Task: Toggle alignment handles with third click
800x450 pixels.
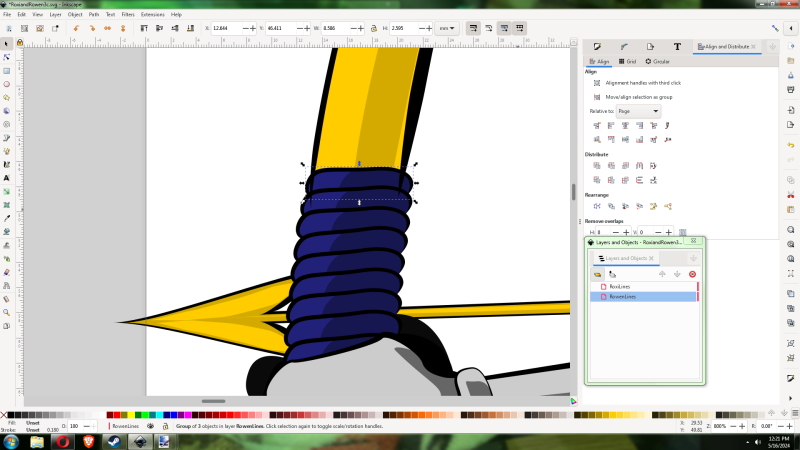Action: pyautogui.click(x=596, y=83)
